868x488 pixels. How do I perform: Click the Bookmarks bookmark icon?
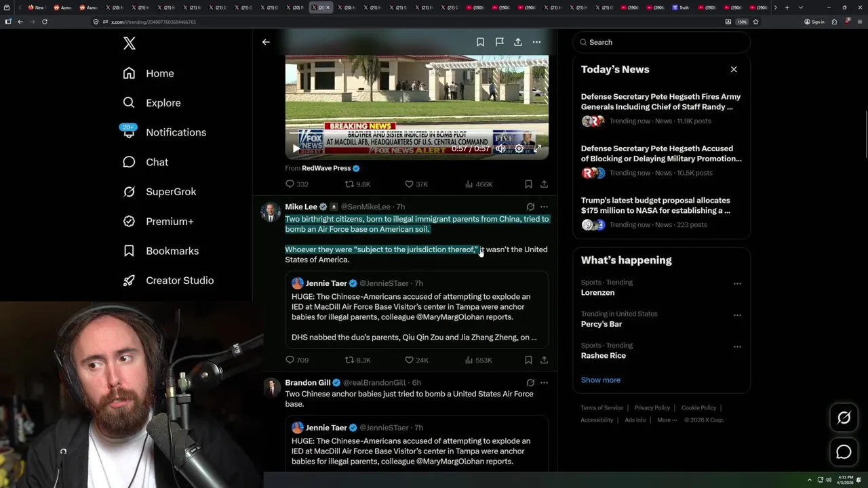point(129,251)
